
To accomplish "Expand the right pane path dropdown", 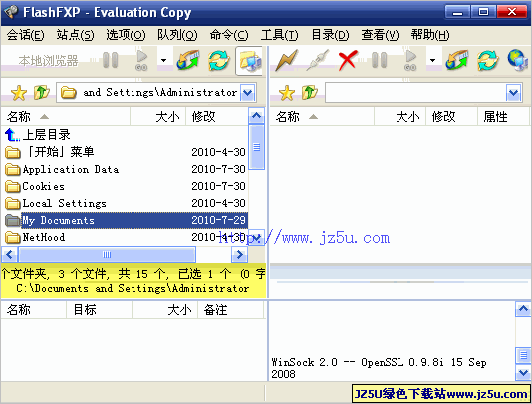I will 513,93.
